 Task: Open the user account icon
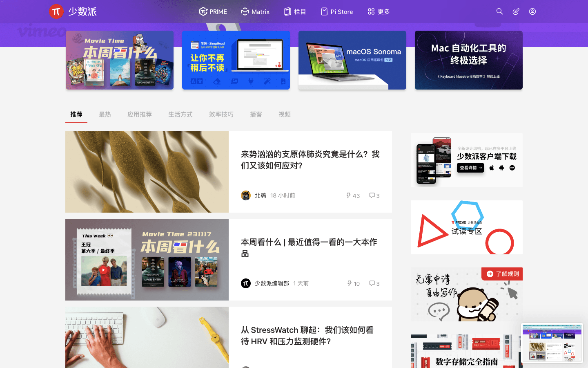point(532,11)
